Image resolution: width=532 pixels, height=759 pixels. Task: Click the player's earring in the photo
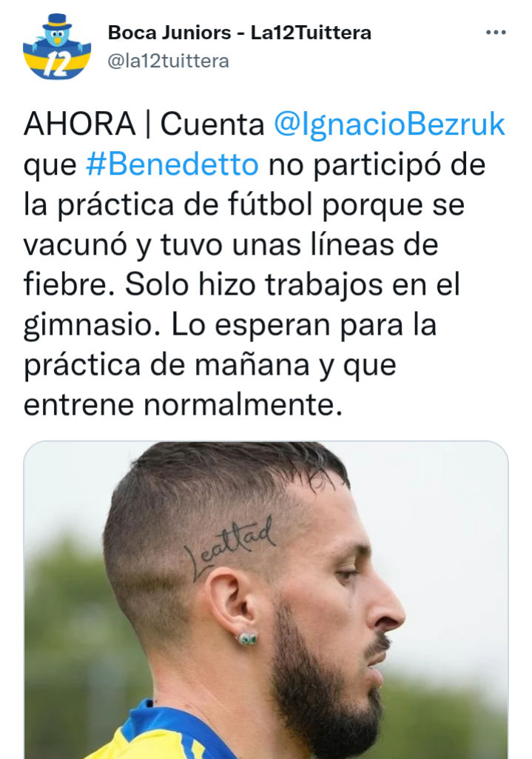(x=248, y=639)
